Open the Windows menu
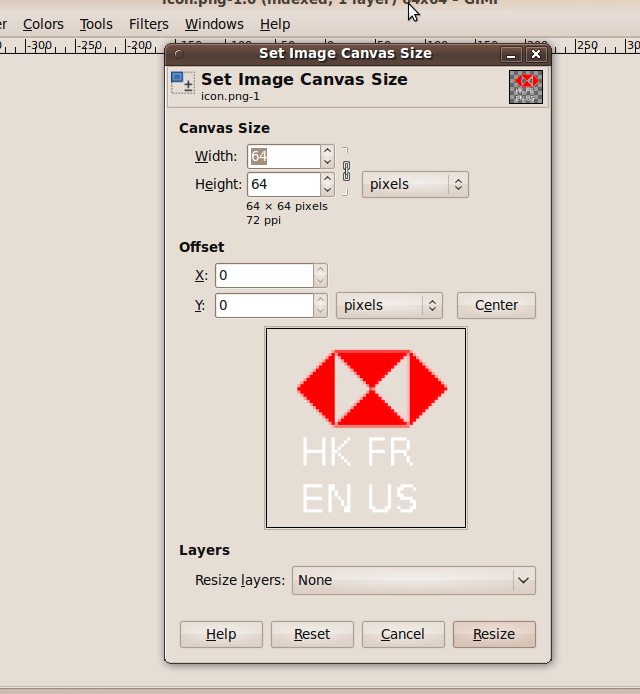The height and width of the screenshot is (694, 640). point(214,24)
